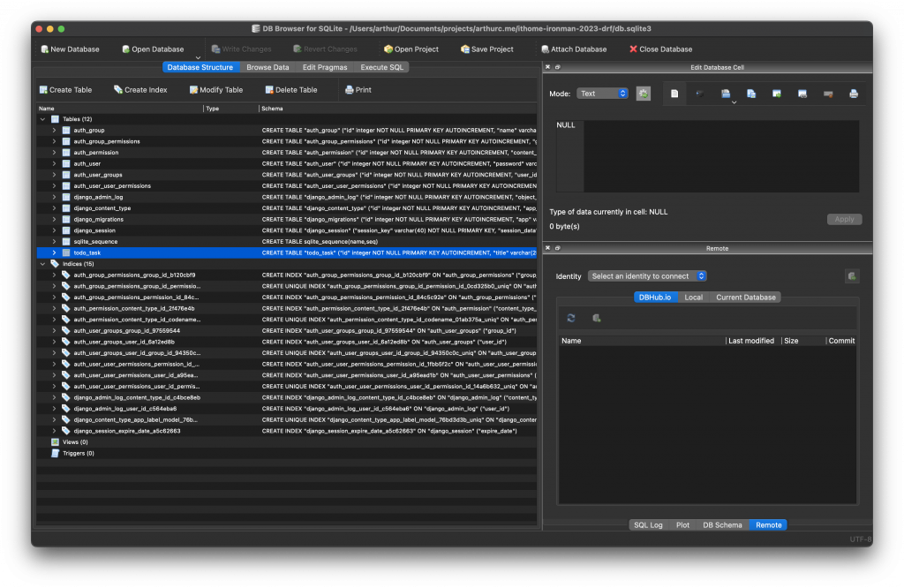Expand the django_session table row
The image size is (904, 588).
(x=54, y=230)
